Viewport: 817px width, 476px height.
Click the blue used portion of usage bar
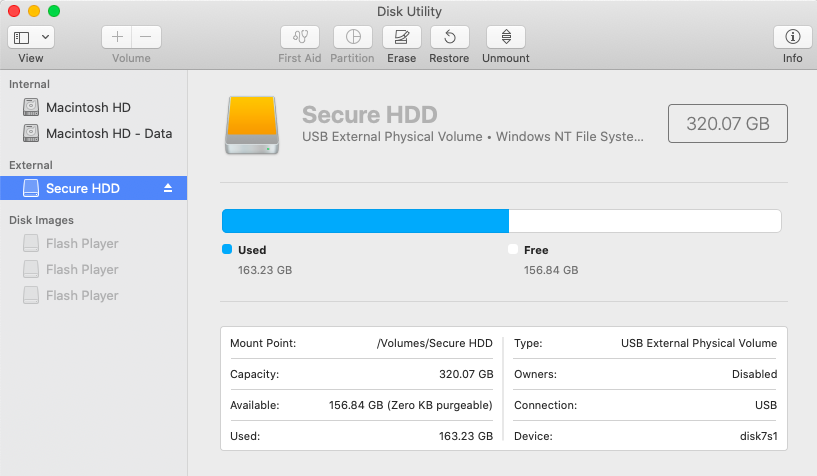coord(365,221)
